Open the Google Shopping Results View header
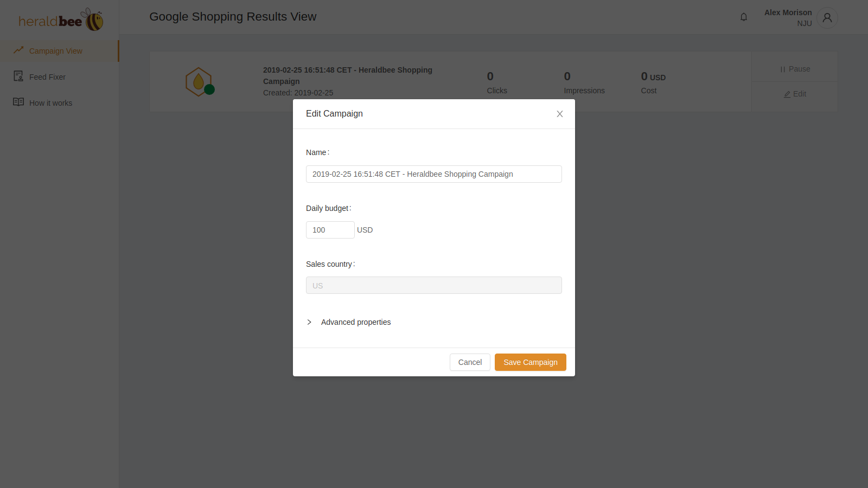Viewport: 868px width, 488px height. coord(233,17)
